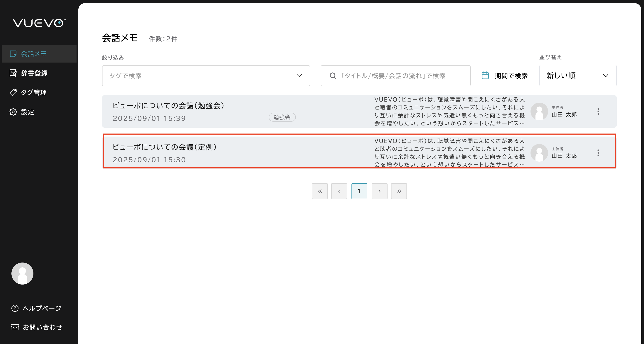644x344 pixels.
Task: Open the three-dot menu for the 勉強会 meeting
Action: pyautogui.click(x=598, y=111)
